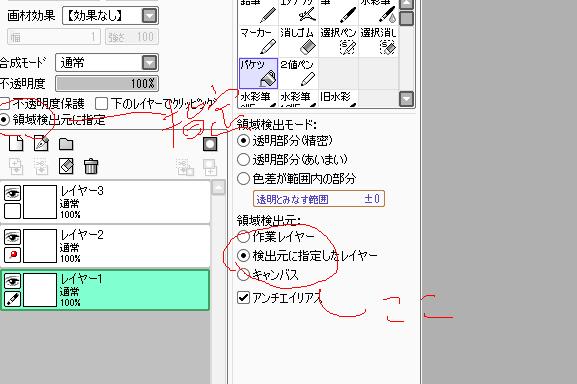Select the エアブラシ airbrush tool

click(298, 12)
